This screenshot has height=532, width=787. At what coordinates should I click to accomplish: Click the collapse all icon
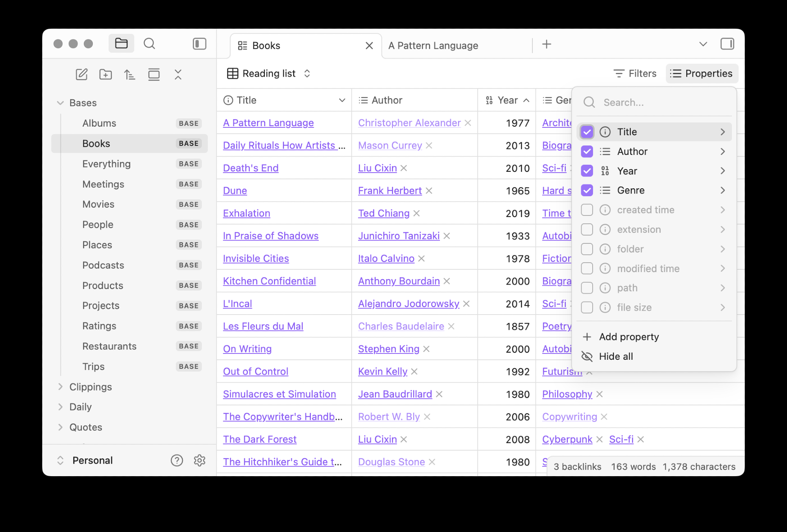pyautogui.click(x=178, y=74)
